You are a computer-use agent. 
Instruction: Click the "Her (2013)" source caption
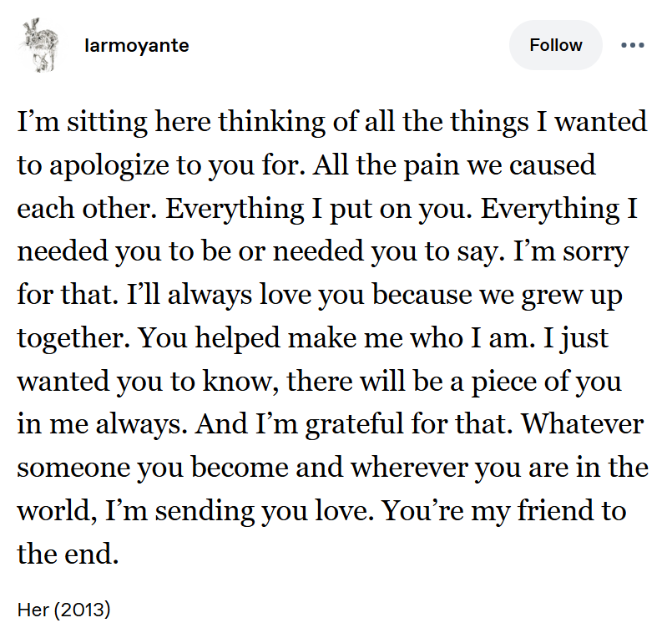pos(63,610)
